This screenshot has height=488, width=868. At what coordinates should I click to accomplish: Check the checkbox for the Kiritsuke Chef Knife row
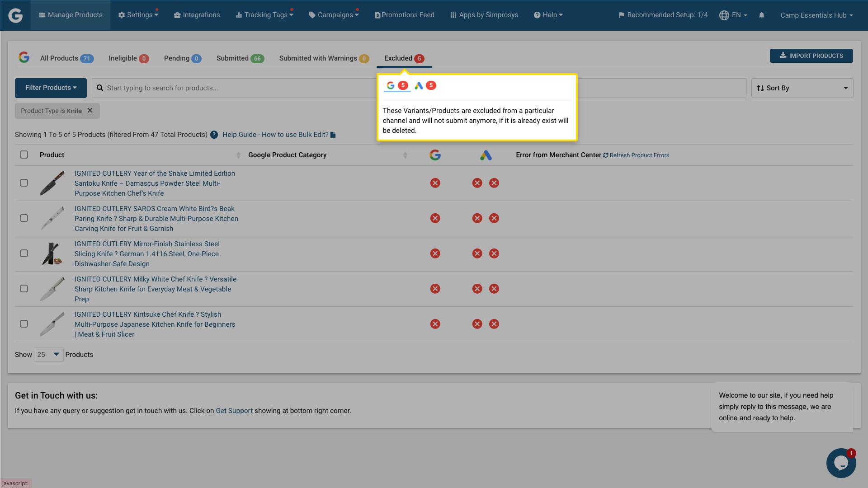click(24, 324)
